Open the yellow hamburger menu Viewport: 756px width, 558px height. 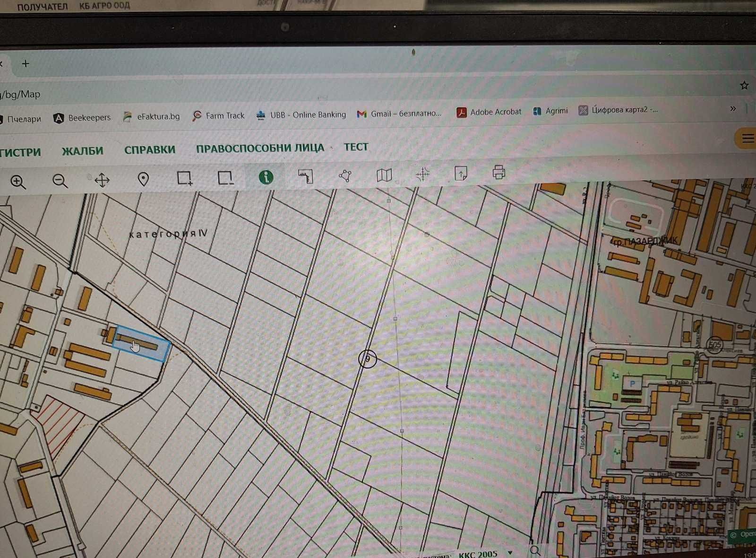747,139
